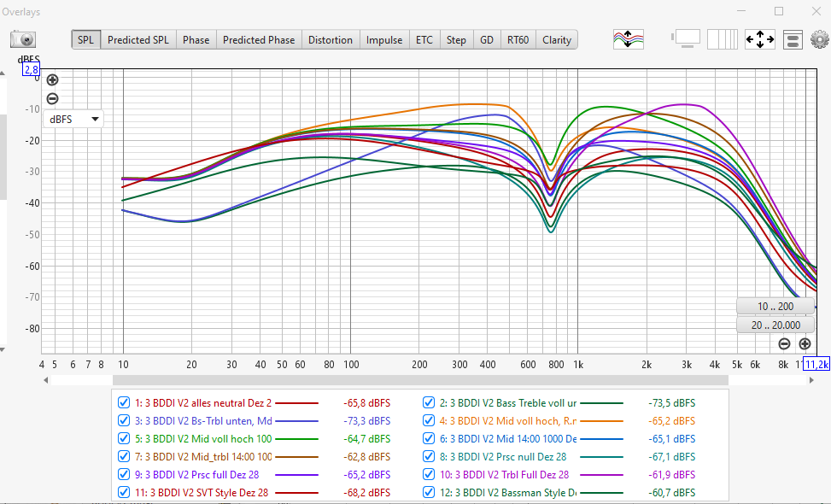Select the RT60 tab
Viewport: 831px width, 504px height.
518,39
